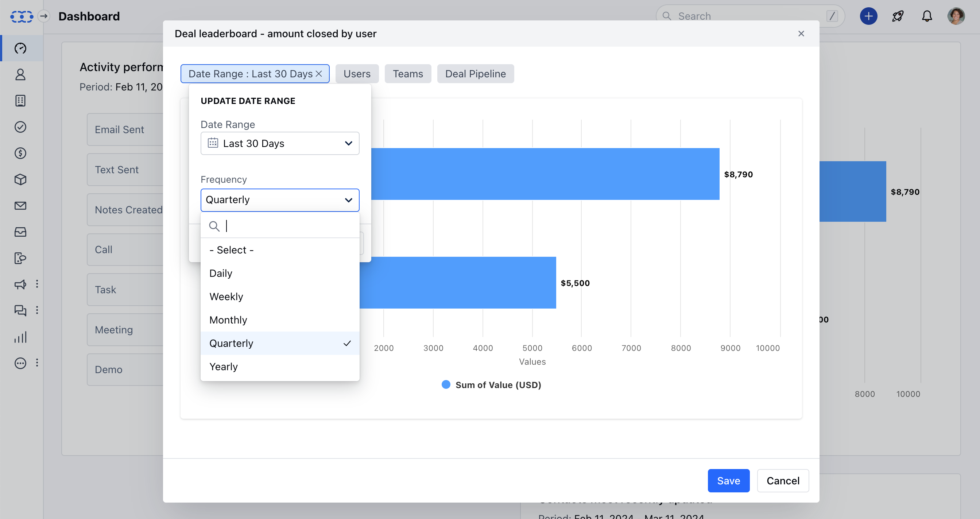Screen dimensions: 980x519
Task: Open Deals dollar icon in sidebar
Action: pyautogui.click(x=20, y=153)
